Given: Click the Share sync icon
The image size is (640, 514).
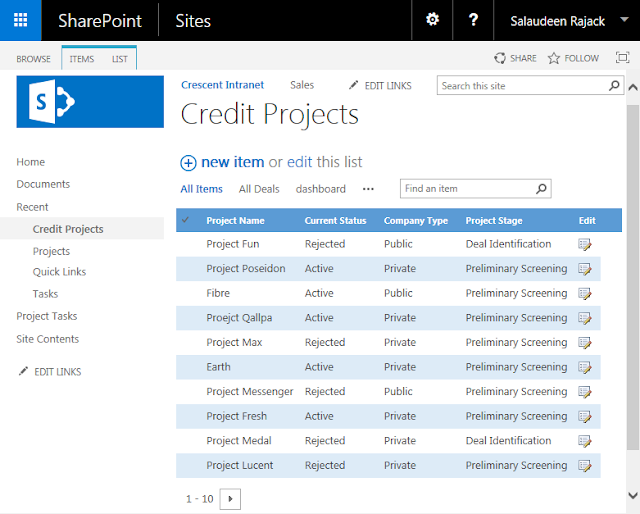Looking at the screenshot, I should [500, 58].
